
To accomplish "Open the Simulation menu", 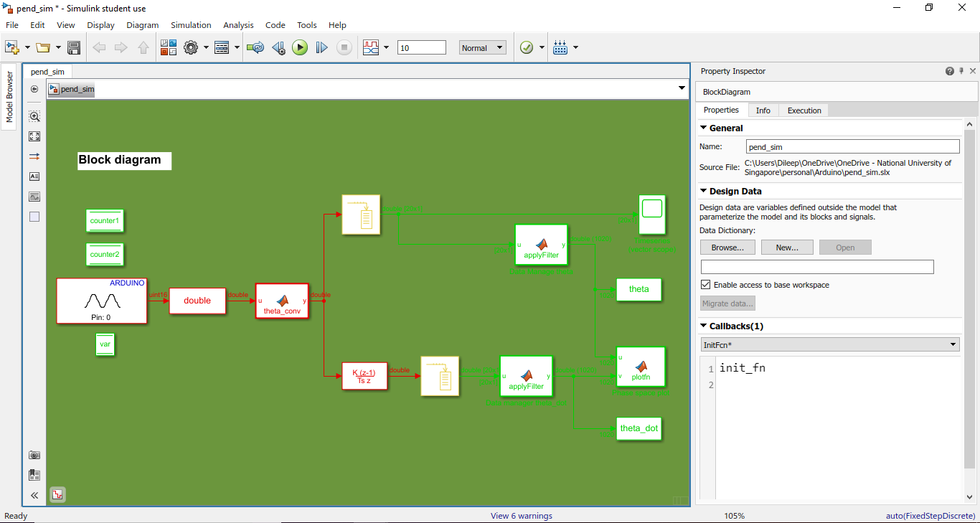I will [x=191, y=25].
